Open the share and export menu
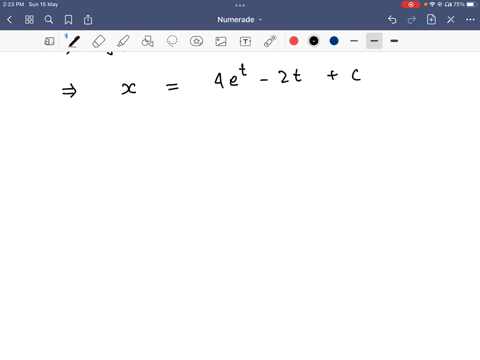Screen dimensions: 480x360 [88, 20]
